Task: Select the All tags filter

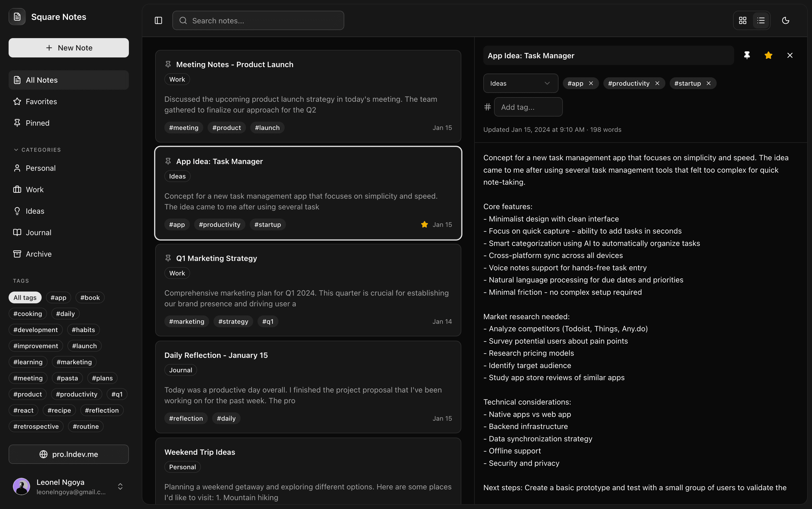Action: pos(25,297)
